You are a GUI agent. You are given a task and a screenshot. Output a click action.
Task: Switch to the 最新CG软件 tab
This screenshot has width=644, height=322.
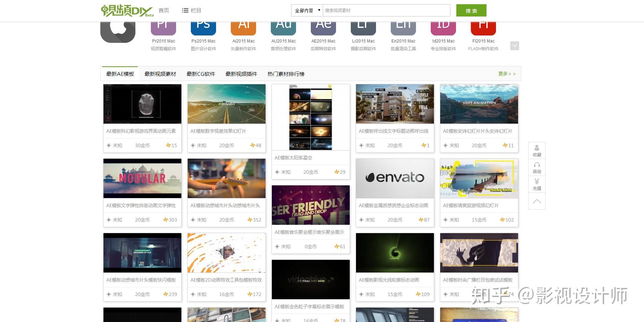click(x=201, y=74)
